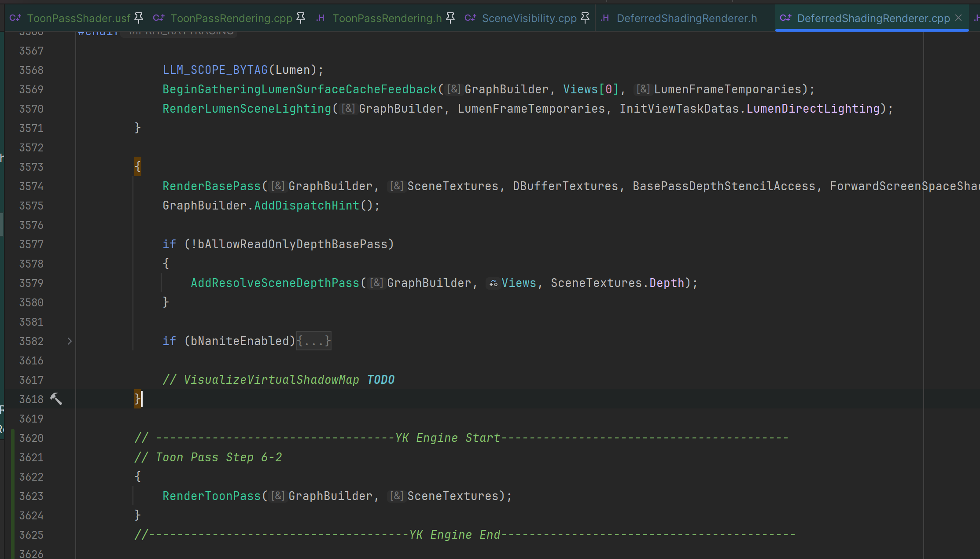980x559 pixels.
Task: Click the header file icon on DeferredShadingRenderer.h tab
Action: [x=605, y=18]
